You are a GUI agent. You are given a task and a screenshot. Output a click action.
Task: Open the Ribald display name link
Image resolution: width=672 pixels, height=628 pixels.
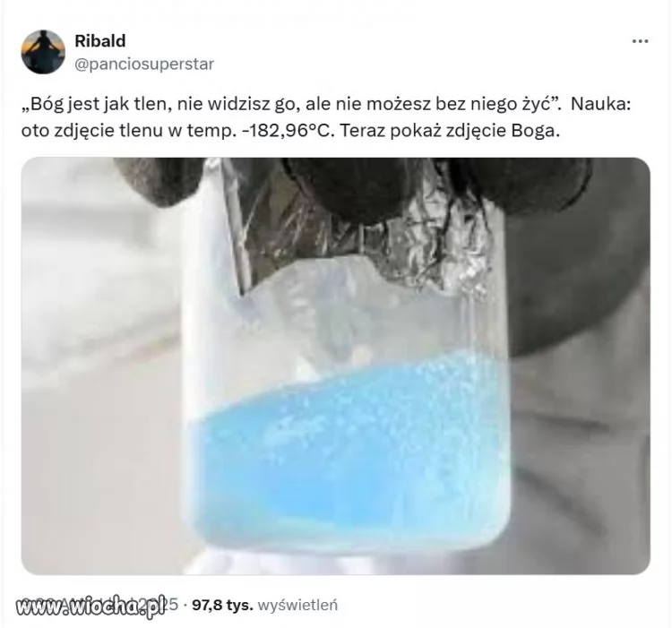tap(100, 41)
